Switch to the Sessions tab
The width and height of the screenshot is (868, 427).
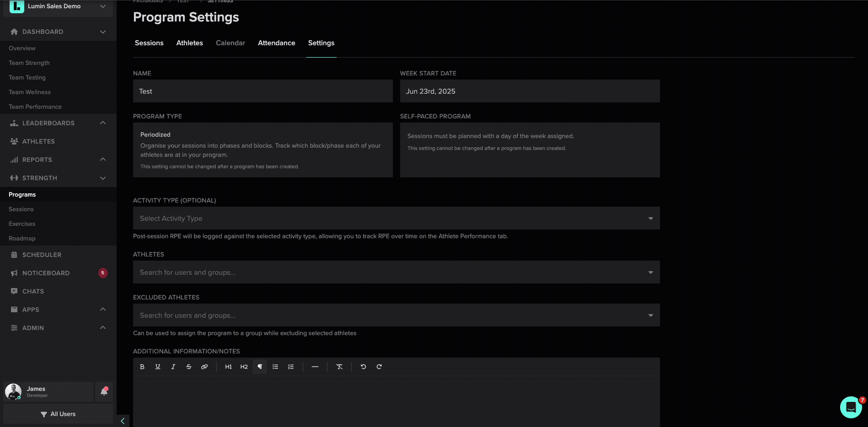pyautogui.click(x=149, y=43)
